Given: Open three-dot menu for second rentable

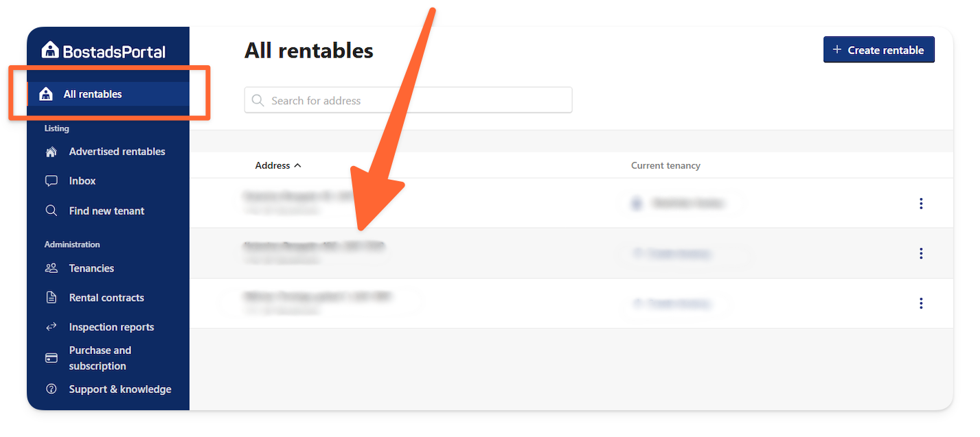Looking at the screenshot, I should (x=921, y=253).
